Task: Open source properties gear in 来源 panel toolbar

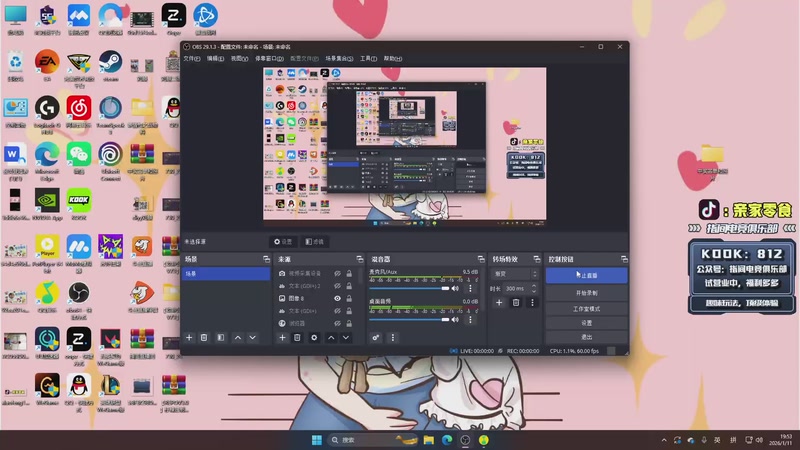Action: pyautogui.click(x=314, y=338)
